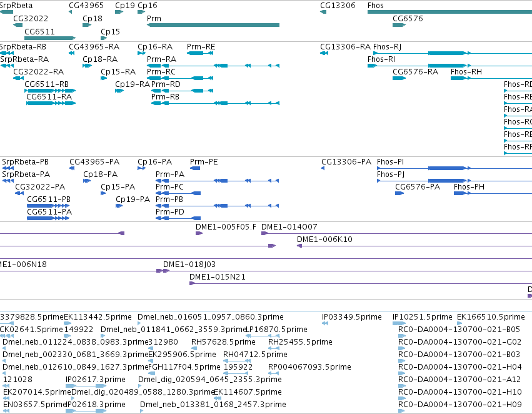Click EST RH04712.5prime label
Image resolution: width=532 pixels, height=414 pixels.
(255, 355)
